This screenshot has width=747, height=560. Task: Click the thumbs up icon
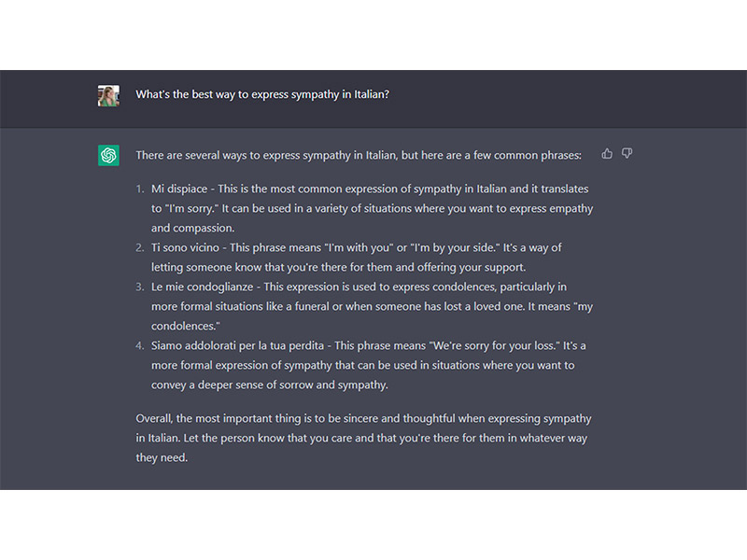coord(607,153)
